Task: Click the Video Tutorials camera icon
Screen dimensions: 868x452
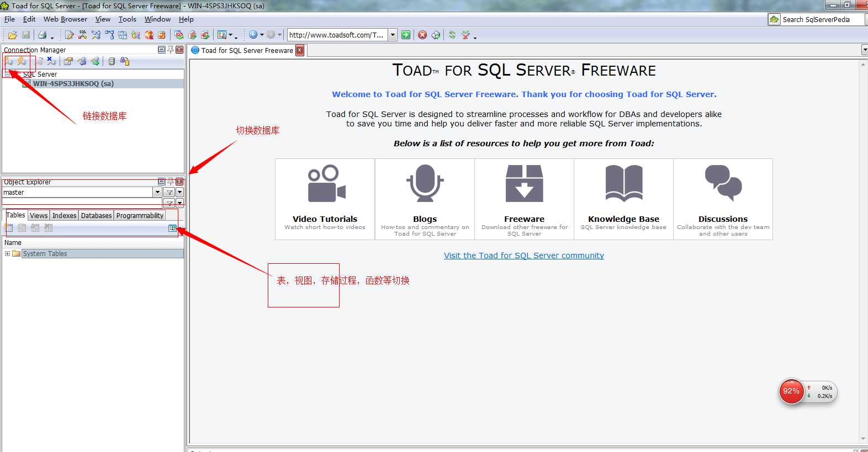Action: click(326, 184)
